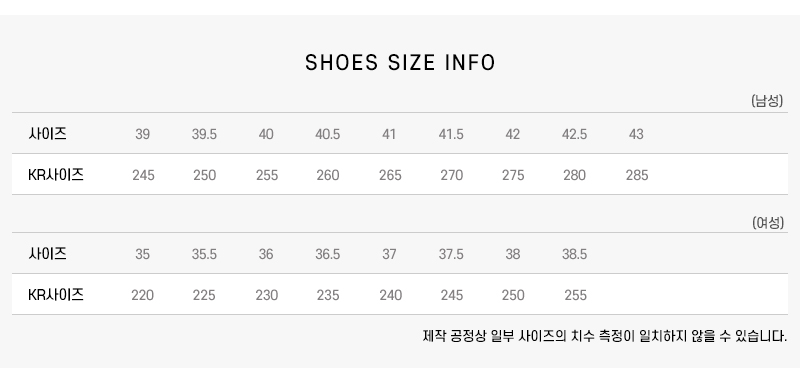Click women's size 35 cell
The image size is (800, 368).
pyautogui.click(x=142, y=254)
